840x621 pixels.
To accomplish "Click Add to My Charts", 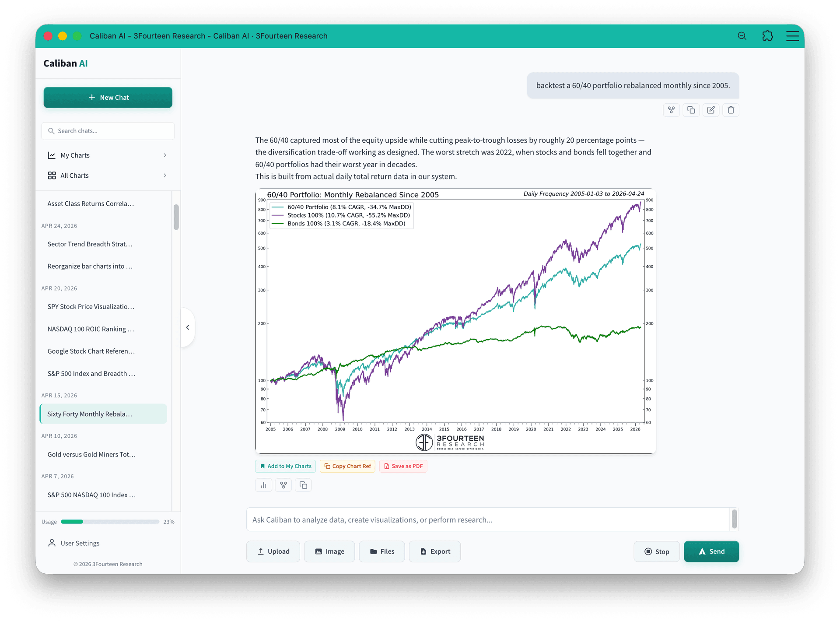I will click(x=285, y=466).
